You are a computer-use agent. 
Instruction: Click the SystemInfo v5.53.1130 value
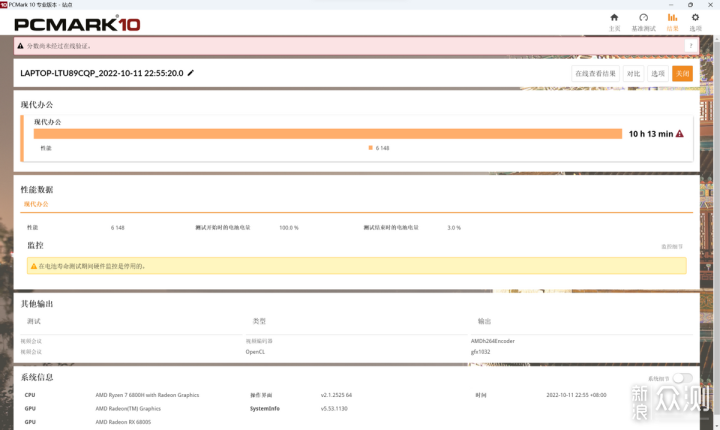(x=334, y=408)
